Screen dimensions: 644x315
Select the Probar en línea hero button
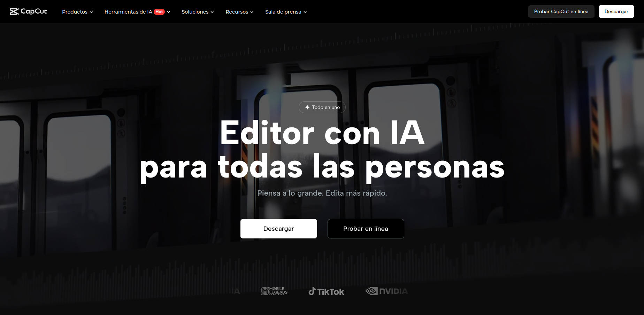pos(366,229)
